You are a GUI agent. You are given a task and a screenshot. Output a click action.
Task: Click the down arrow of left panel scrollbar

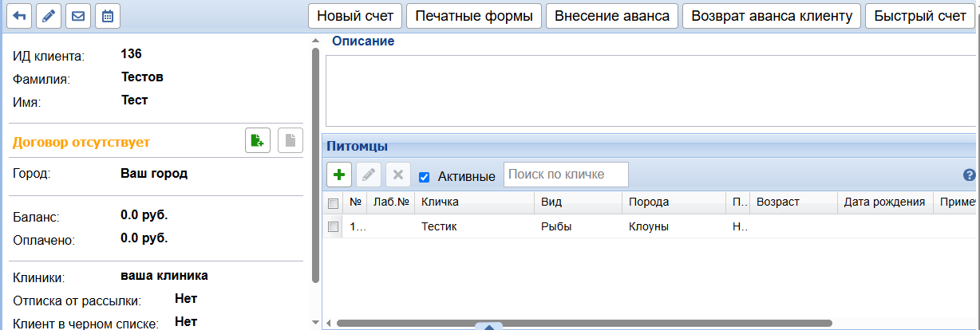point(315,322)
